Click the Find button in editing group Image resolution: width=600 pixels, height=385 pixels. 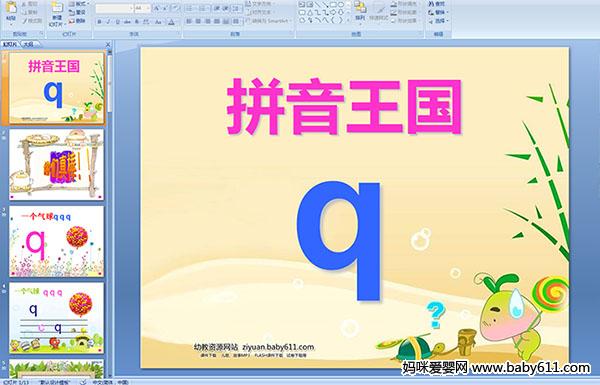point(437,3)
